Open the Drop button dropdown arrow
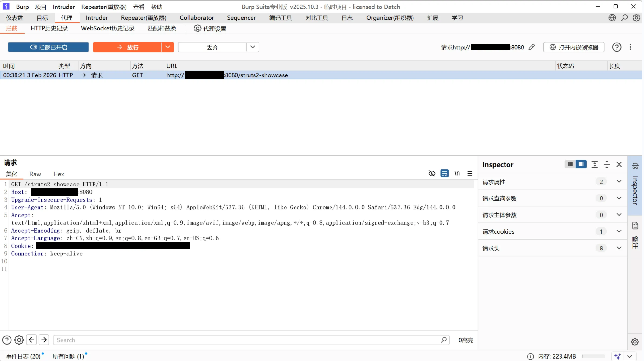Image resolution: width=644 pixels, height=361 pixels. tap(253, 47)
